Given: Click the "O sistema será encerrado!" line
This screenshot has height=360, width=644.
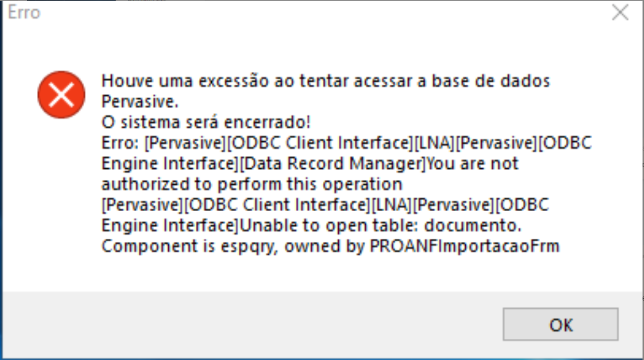Looking at the screenshot, I should point(206,122).
